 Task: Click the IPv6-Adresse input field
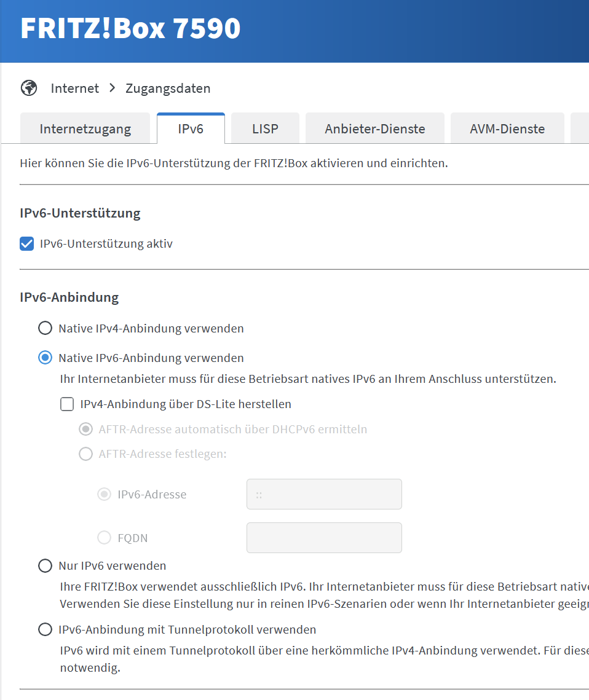click(324, 494)
